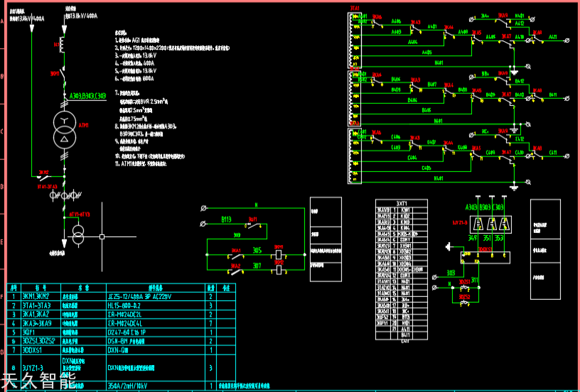
Task: Click the crosshair cursor pickbox
Action: coord(102,236)
